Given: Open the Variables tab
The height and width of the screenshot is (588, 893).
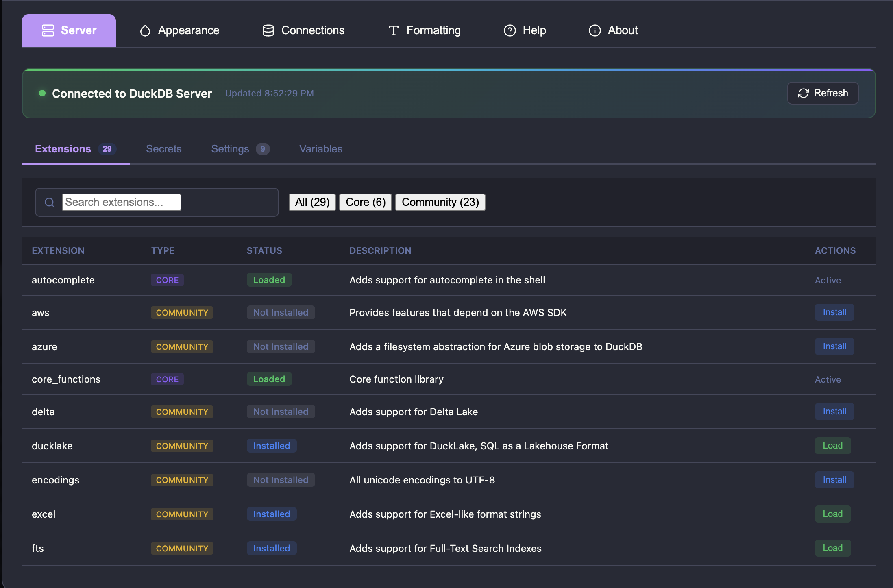Looking at the screenshot, I should (320, 149).
